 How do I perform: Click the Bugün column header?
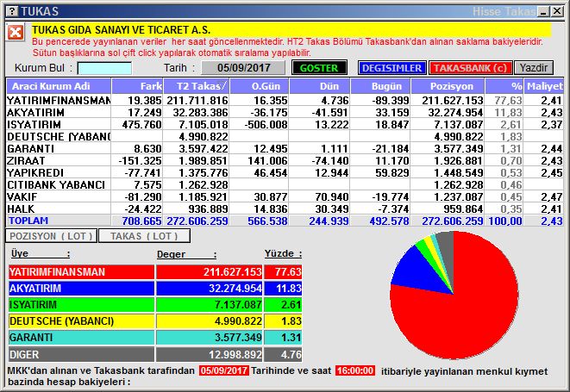(x=380, y=86)
